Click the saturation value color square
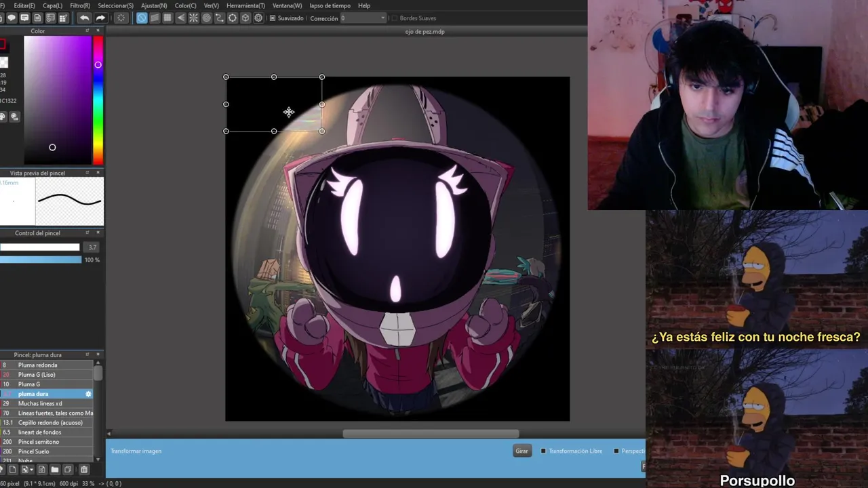868x488 pixels. coord(58,100)
